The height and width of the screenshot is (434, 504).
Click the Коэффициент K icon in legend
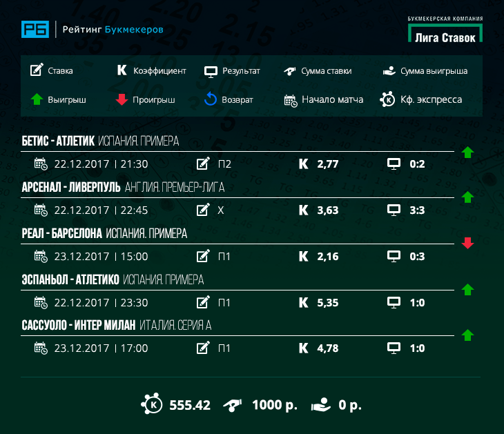pos(122,70)
